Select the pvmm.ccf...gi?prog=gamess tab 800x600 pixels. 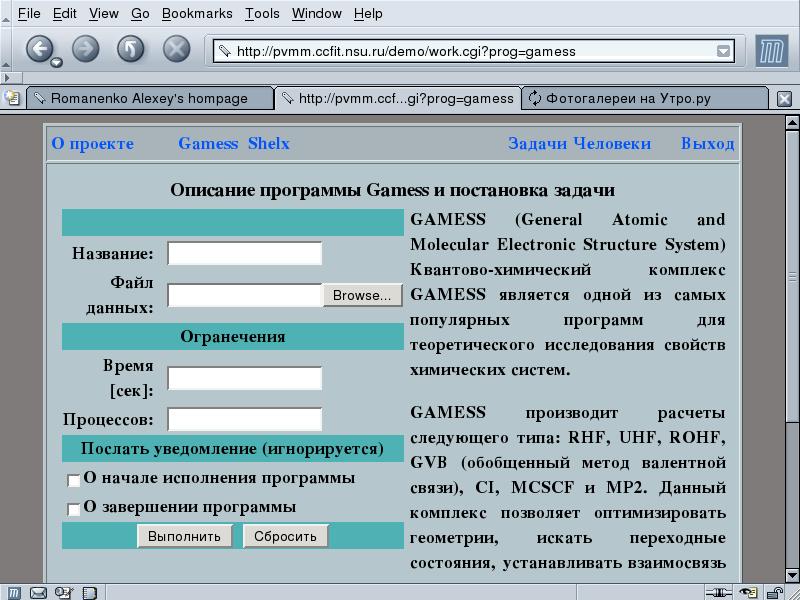[x=398, y=98]
